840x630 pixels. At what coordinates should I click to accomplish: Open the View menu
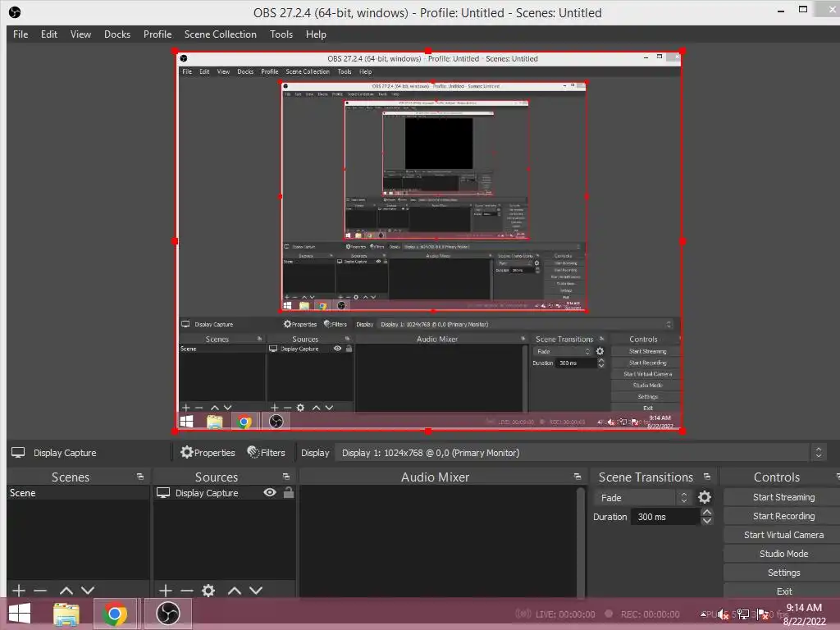click(x=80, y=34)
